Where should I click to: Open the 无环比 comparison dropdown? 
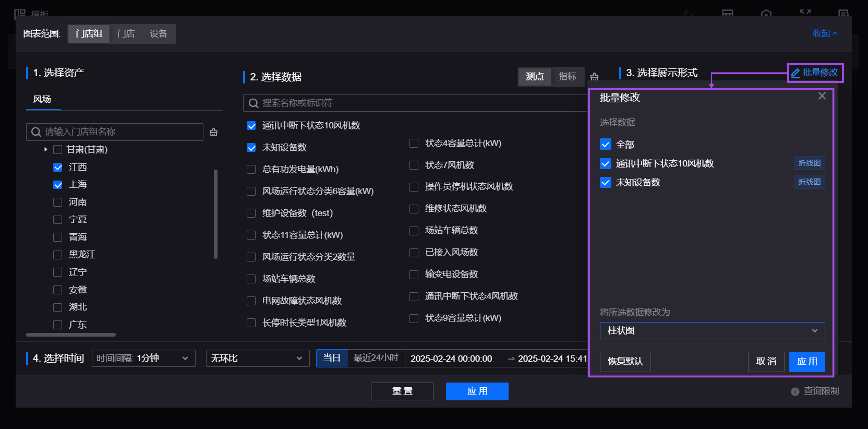point(257,358)
